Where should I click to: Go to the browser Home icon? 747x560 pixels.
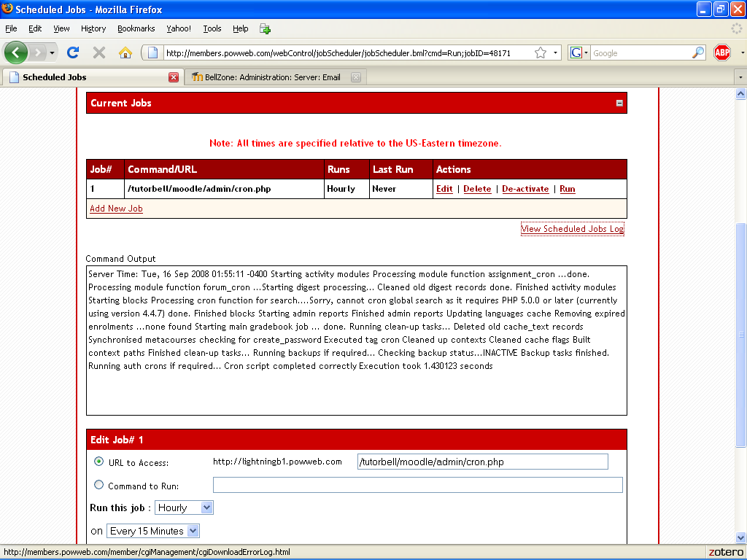[125, 52]
